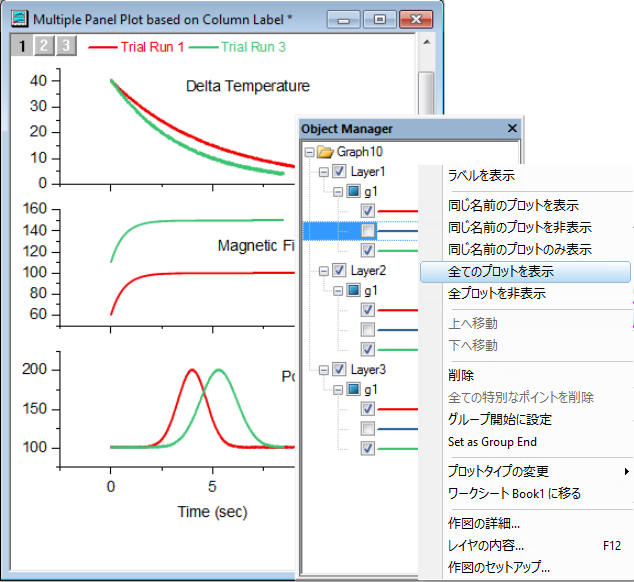Toggle the Layer3 visibility checkbox

tap(339, 369)
